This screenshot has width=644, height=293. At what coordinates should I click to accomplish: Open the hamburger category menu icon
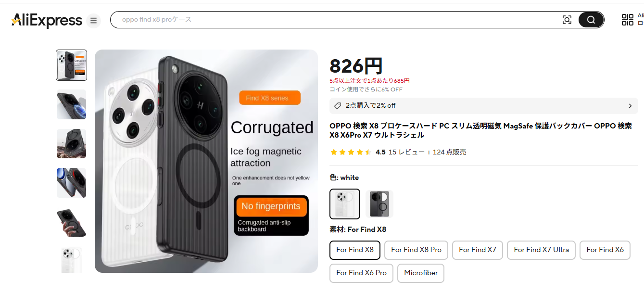93,21
